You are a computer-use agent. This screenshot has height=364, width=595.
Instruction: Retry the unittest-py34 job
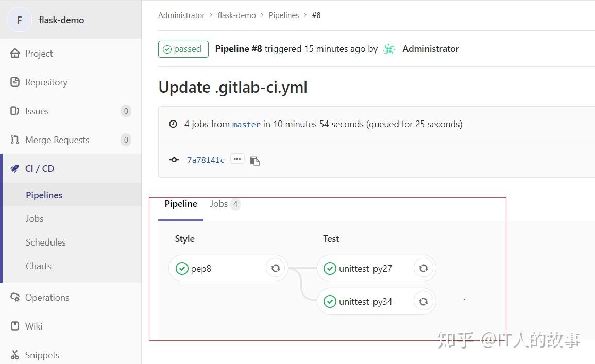coord(423,301)
